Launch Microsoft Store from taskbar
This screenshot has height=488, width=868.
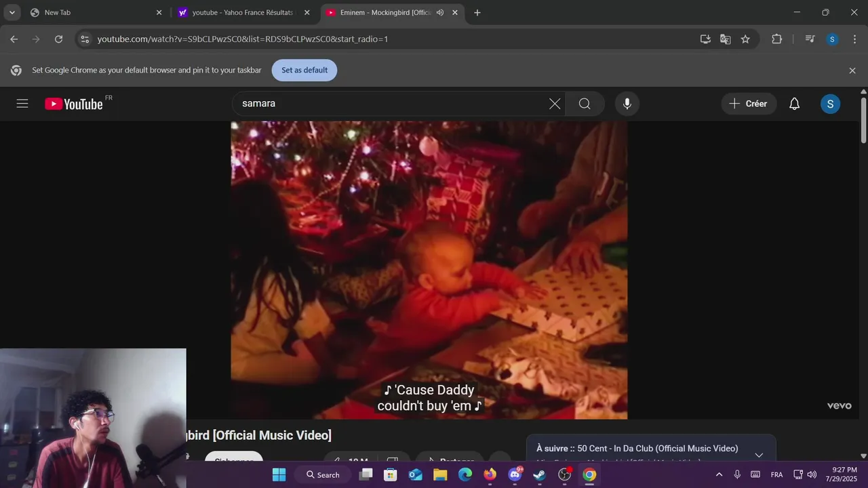coord(391,474)
